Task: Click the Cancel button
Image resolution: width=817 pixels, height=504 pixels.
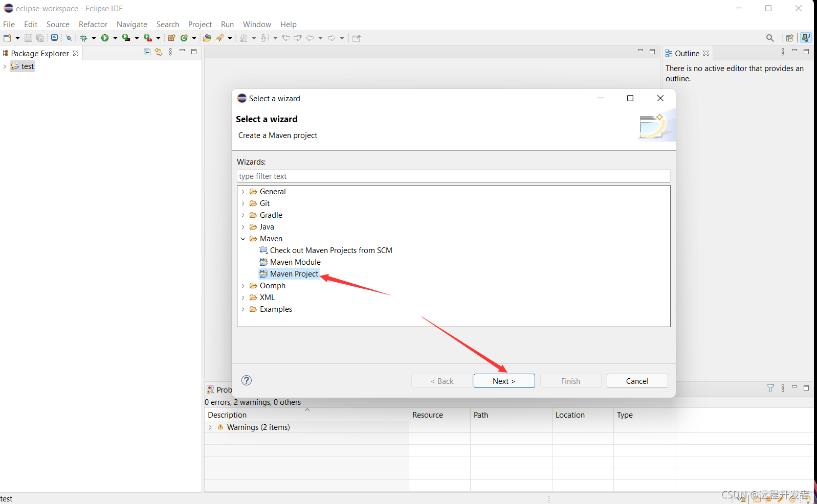Action: coord(637,381)
